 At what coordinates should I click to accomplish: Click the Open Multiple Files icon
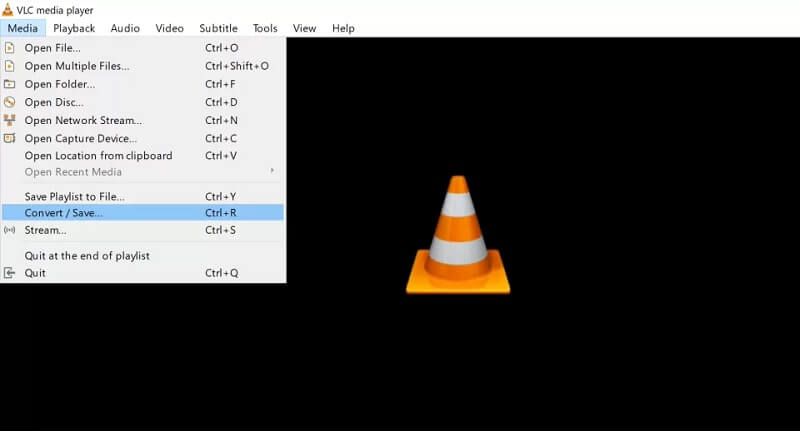tap(9, 66)
